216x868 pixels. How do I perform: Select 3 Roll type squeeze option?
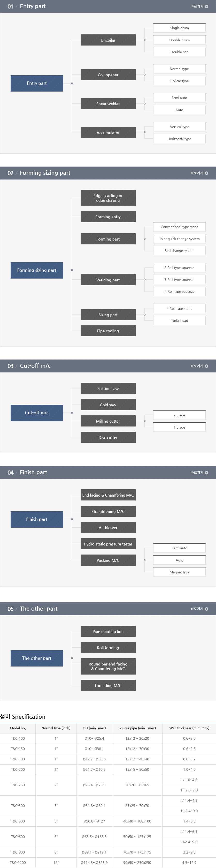pos(179,279)
